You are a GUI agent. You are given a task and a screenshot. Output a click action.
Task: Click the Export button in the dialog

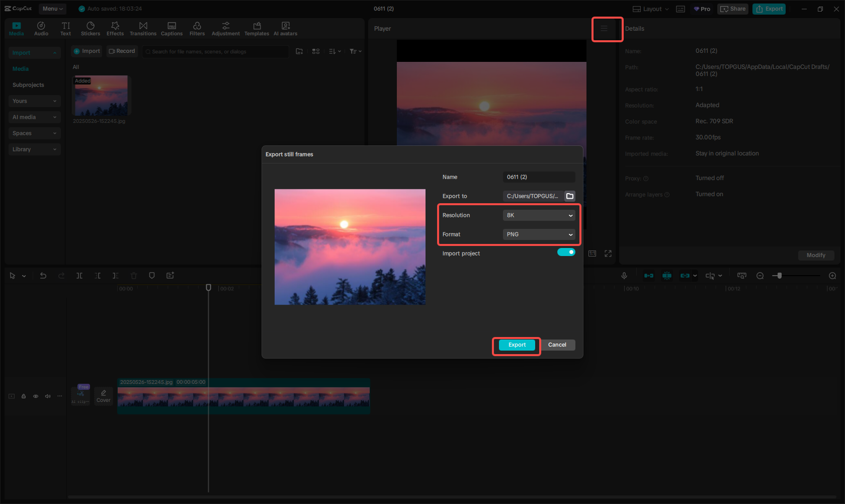516,345
